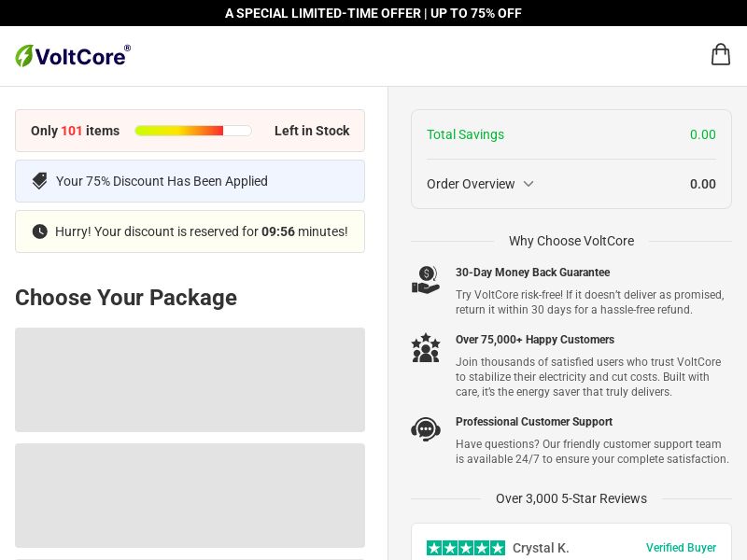The height and width of the screenshot is (560, 747).
Task: Click the discount tag icon
Action: [39, 181]
